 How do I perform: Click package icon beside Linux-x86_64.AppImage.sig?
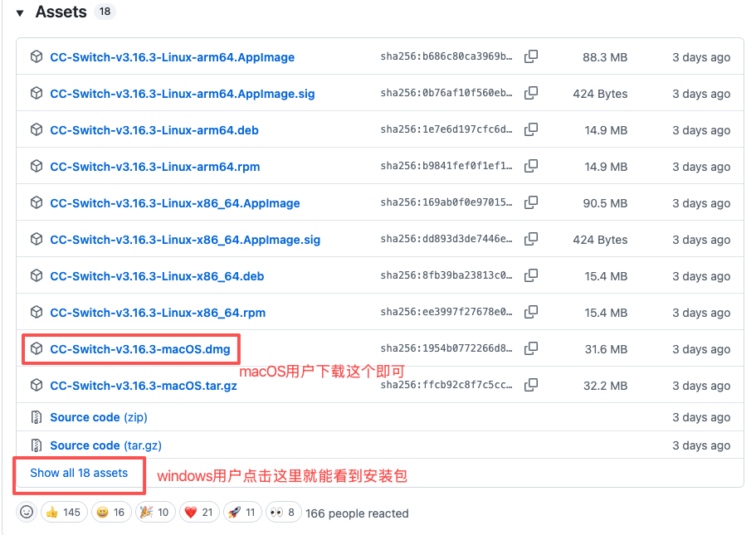pyautogui.click(x=37, y=239)
